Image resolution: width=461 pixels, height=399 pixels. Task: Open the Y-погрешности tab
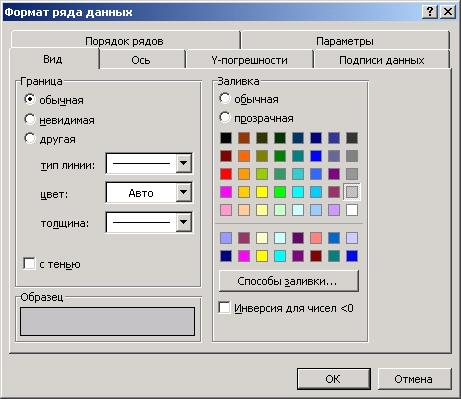click(249, 60)
